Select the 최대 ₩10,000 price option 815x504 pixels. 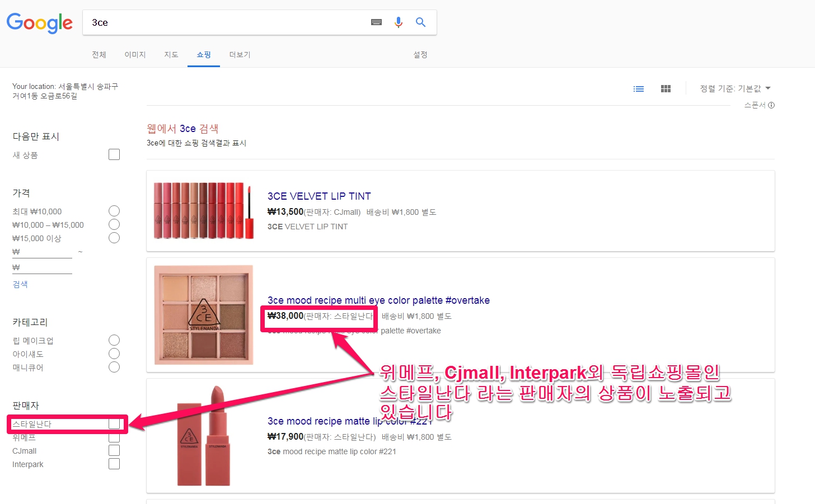pos(114,211)
